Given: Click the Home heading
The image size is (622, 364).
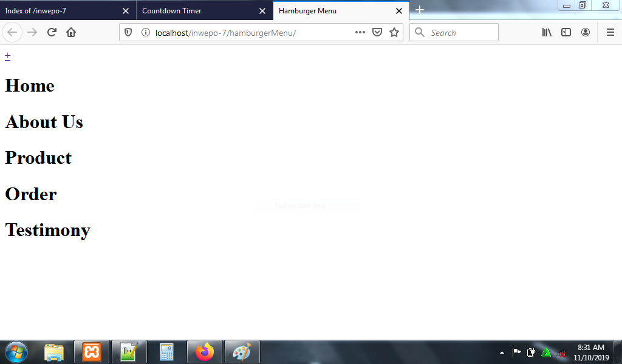Looking at the screenshot, I should click(x=30, y=86).
